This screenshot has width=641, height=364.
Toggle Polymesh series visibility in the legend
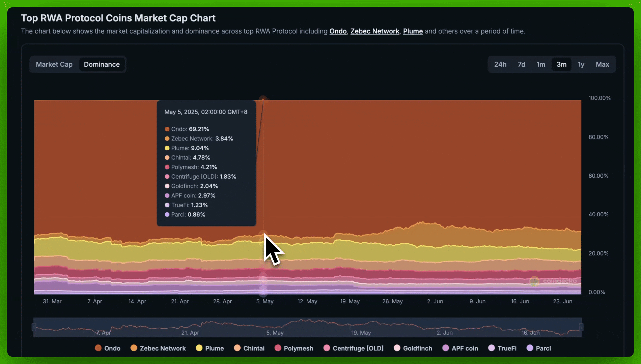pos(294,348)
